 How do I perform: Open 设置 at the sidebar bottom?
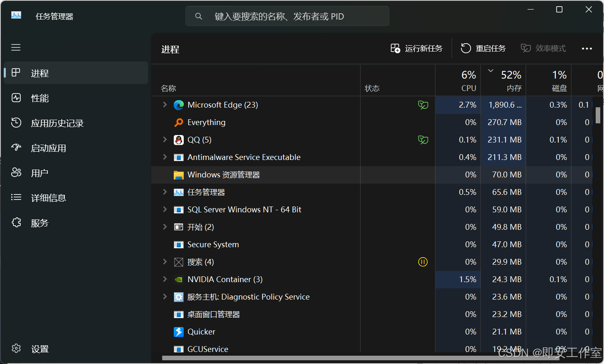tap(76, 349)
